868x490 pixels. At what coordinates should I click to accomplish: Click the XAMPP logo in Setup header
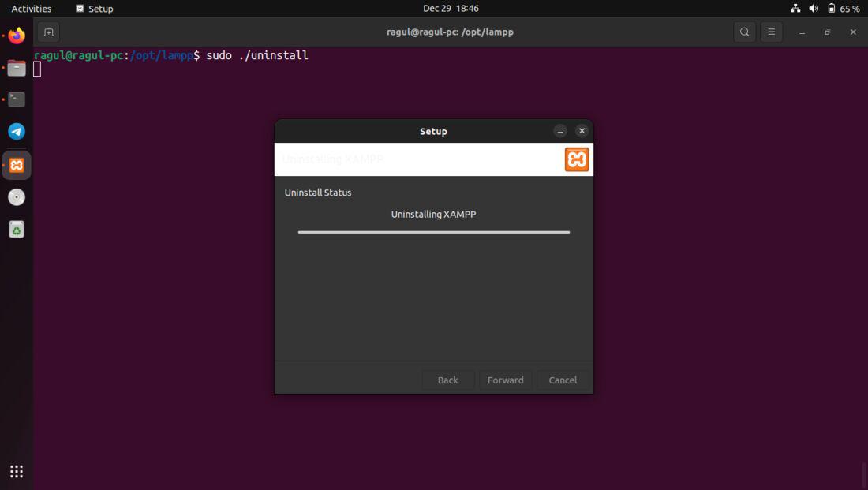tap(576, 159)
